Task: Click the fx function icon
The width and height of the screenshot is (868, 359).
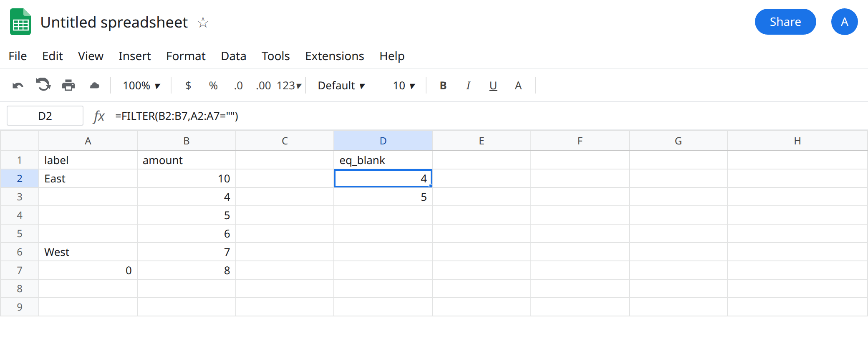Action: click(99, 116)
